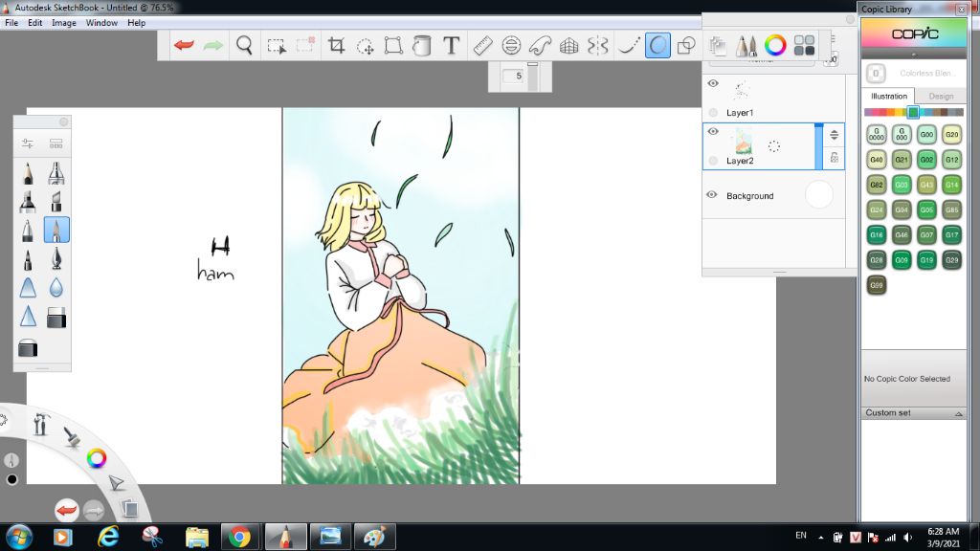The image size is (980, 551).
Task: Open the Perspective Guides tool
Action: 568,45
